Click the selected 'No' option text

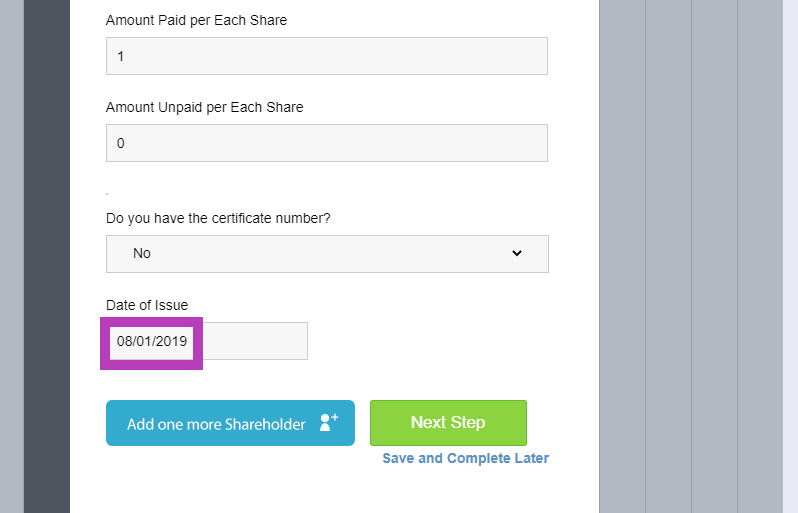tap(141, 253)
